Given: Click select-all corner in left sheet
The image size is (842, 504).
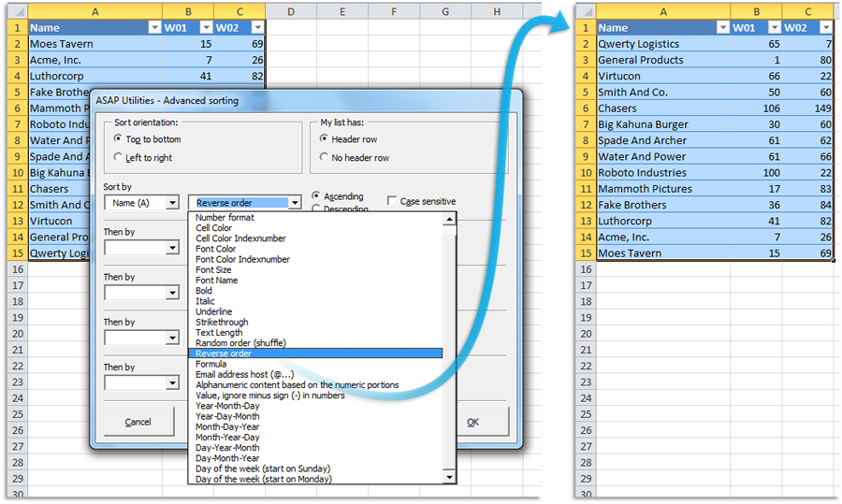Looking at the screenshot, I should coord(17,11).
